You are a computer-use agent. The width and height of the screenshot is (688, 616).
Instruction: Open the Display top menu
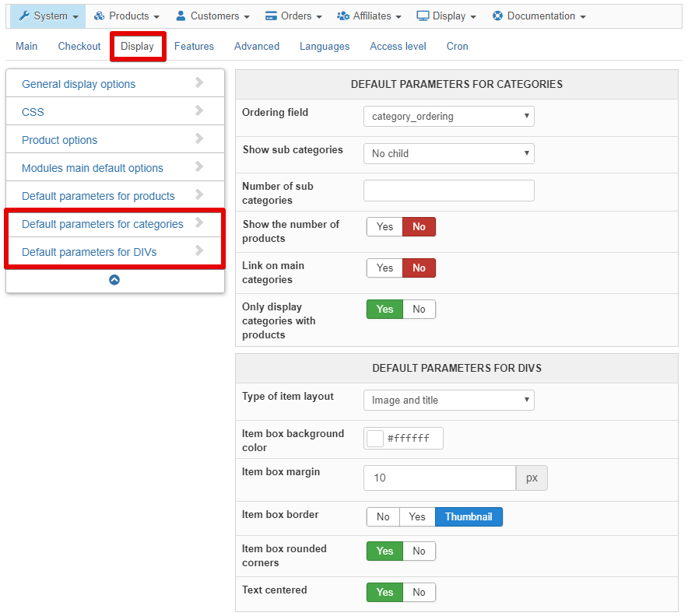coord(447,16)
